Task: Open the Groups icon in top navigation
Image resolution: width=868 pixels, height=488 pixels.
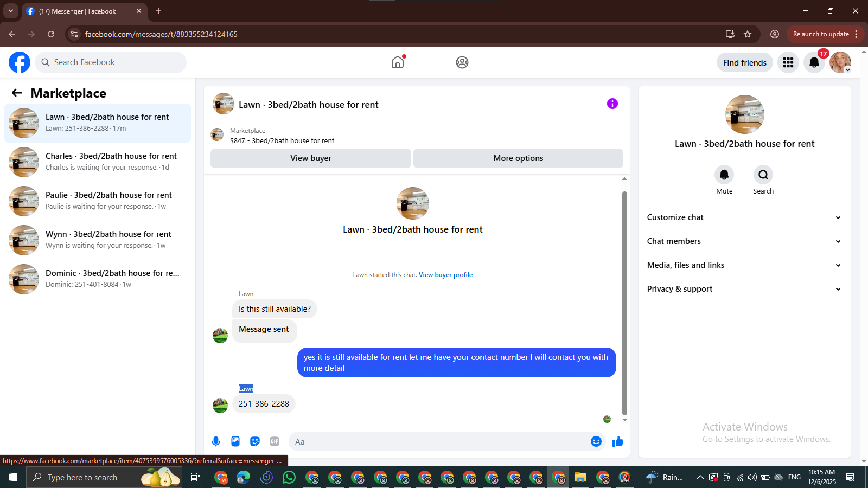Action: [462, 62]
